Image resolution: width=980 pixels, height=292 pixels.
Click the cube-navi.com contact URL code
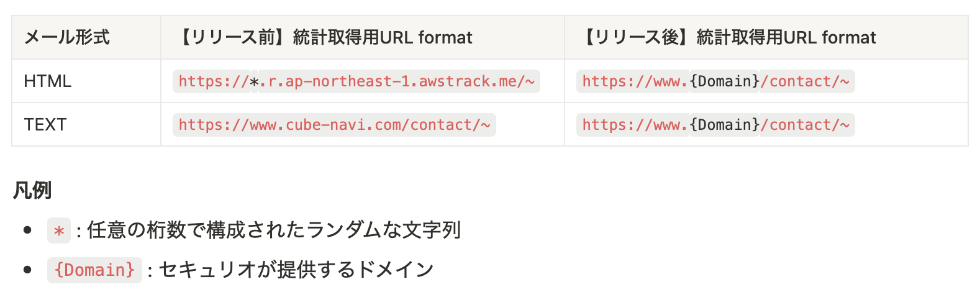click(x=334, y=125)
